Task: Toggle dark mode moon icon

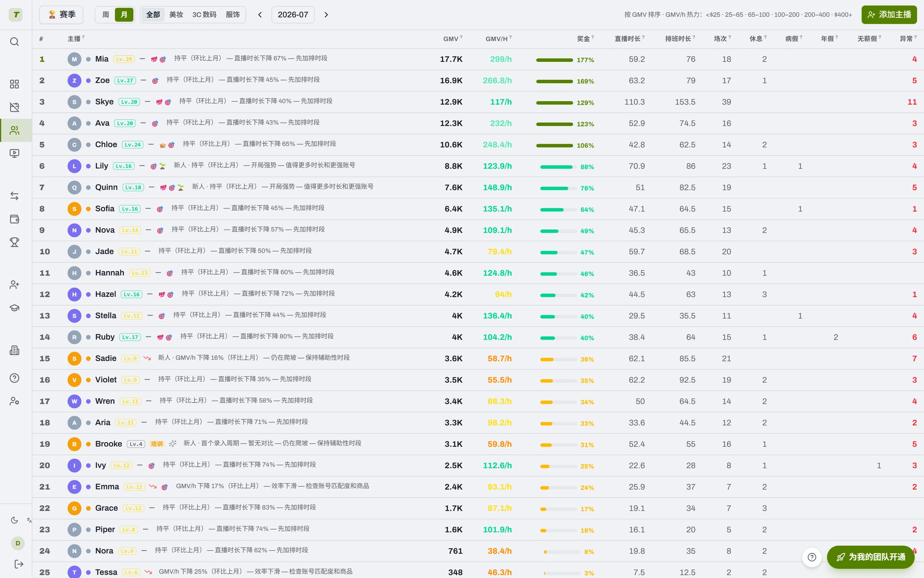Action: click(14, 520)
